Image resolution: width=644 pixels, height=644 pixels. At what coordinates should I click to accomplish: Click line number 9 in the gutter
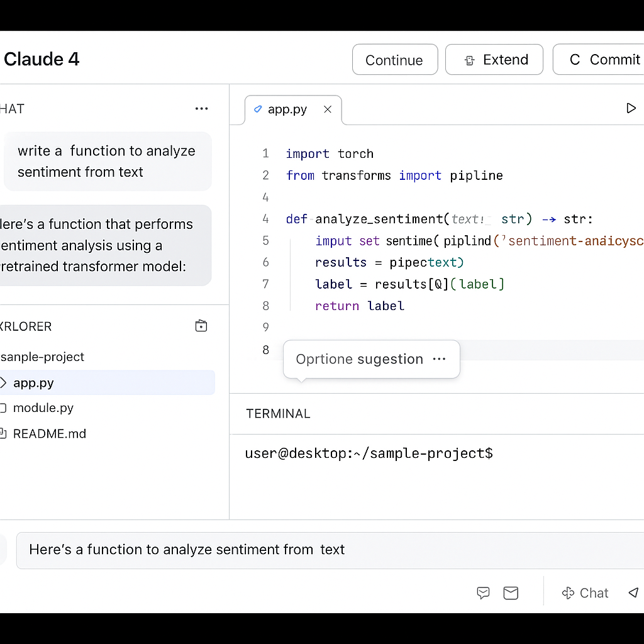[x=266, y=327]
